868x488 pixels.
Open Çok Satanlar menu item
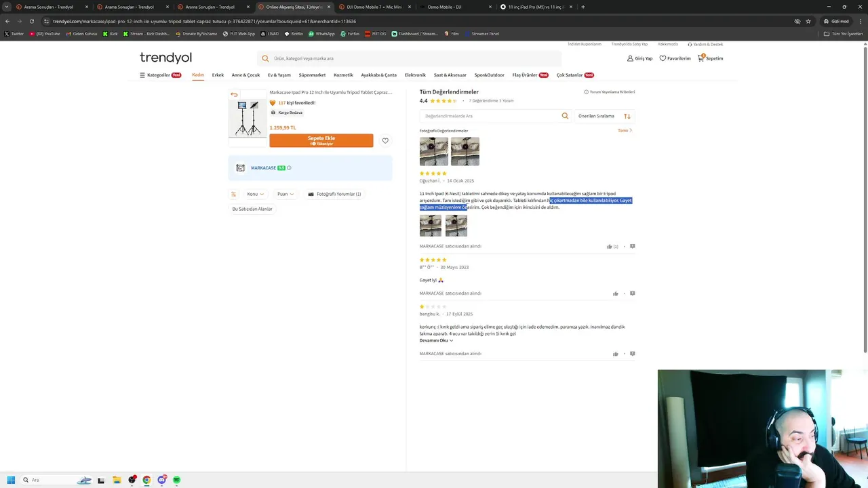pyautogui.click(x=575, y=75)
